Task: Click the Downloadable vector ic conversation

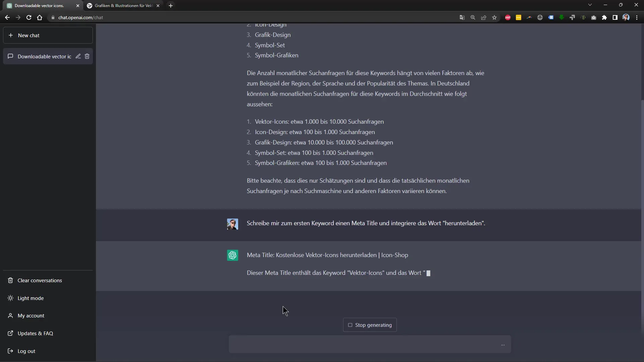Action: [x=44, y=56]
